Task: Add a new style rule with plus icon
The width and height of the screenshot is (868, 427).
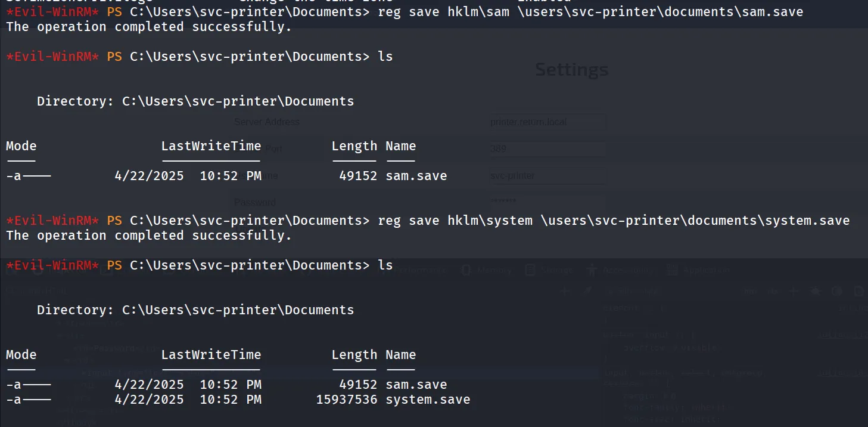Action: tap(794, 291)
